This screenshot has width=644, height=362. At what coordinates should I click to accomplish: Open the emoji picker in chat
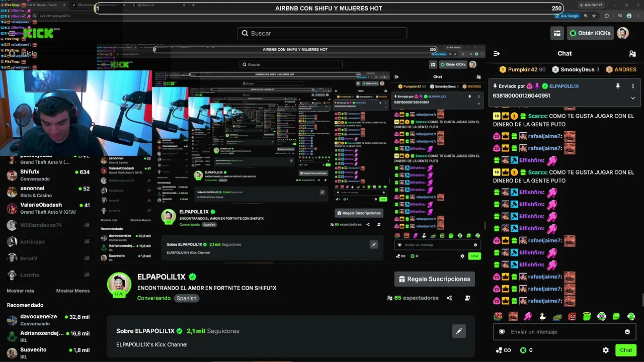(x=627, y=332)
